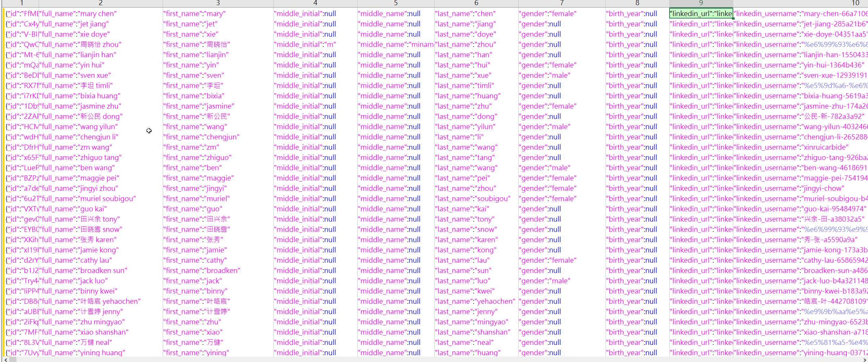Click the full_name "mary chen" cell

pyautogui.click(x=101, y=14)
